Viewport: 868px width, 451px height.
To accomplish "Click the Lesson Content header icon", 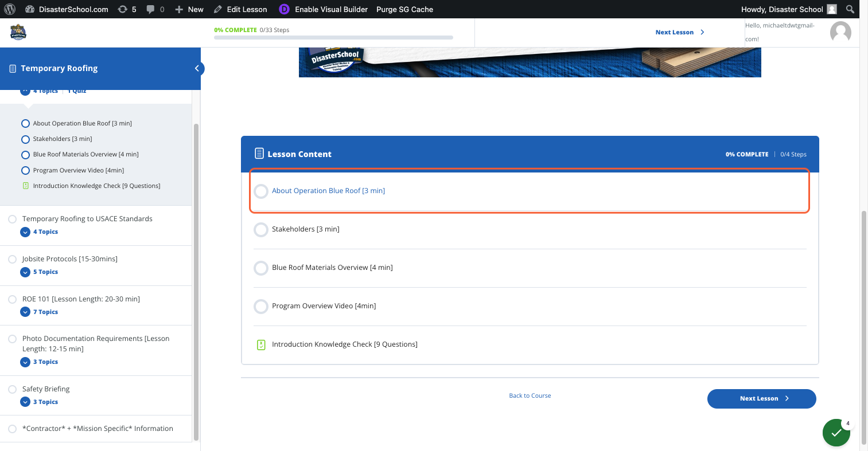I will pos(259,154).
